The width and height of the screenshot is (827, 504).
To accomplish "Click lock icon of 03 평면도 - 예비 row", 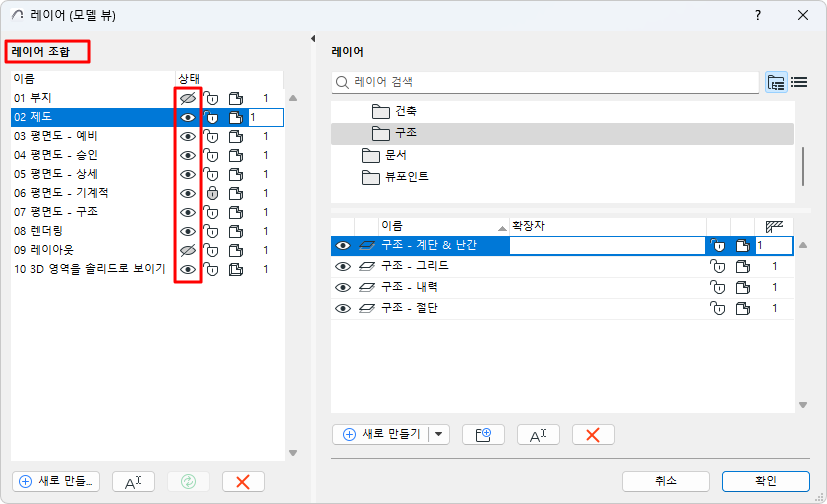I will coord(211,136).
